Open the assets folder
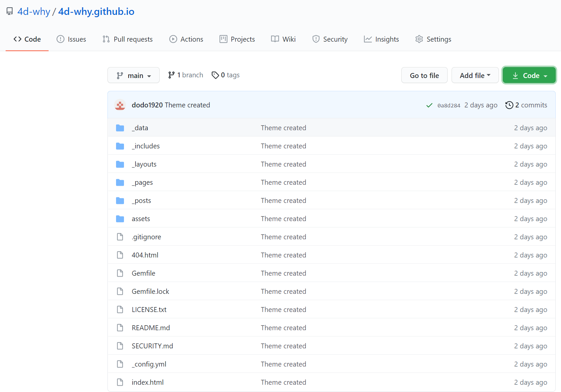The image size is (561, 392). (141, 219)
